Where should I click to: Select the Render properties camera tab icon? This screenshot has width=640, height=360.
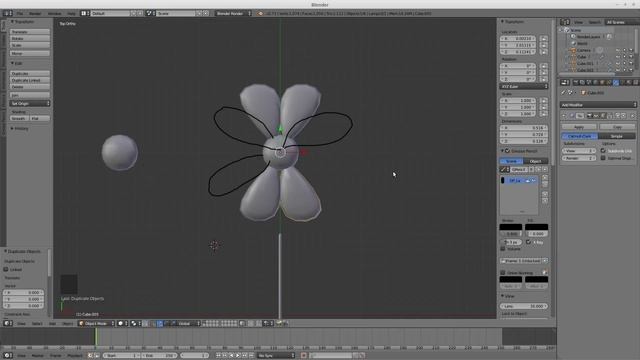tap(576, 82)
